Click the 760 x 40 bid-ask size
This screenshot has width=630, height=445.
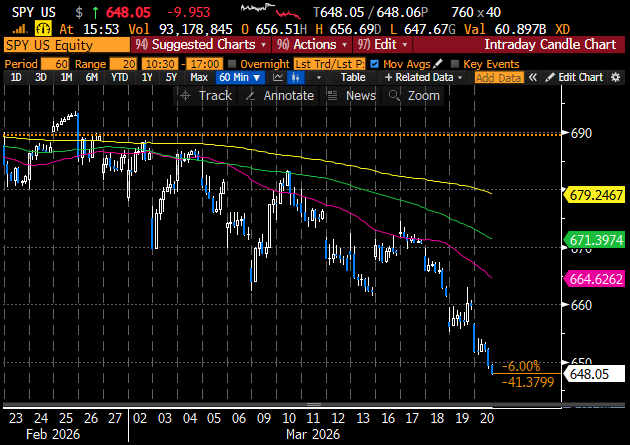[x=476, y=12]
